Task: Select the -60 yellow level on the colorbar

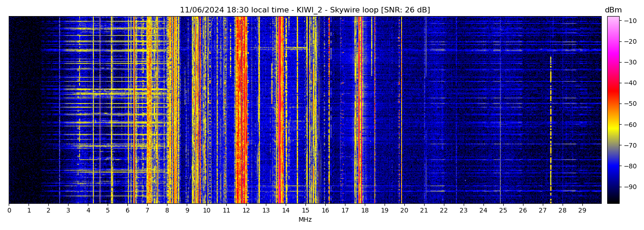Action: click(x=613, y=124)
